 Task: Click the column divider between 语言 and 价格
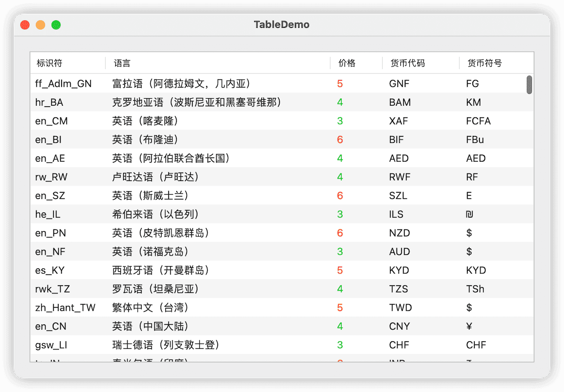(330, 63)
